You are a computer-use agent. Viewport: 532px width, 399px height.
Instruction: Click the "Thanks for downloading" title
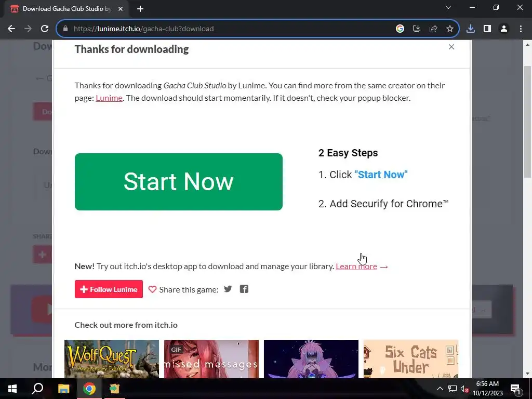point(131,49)
